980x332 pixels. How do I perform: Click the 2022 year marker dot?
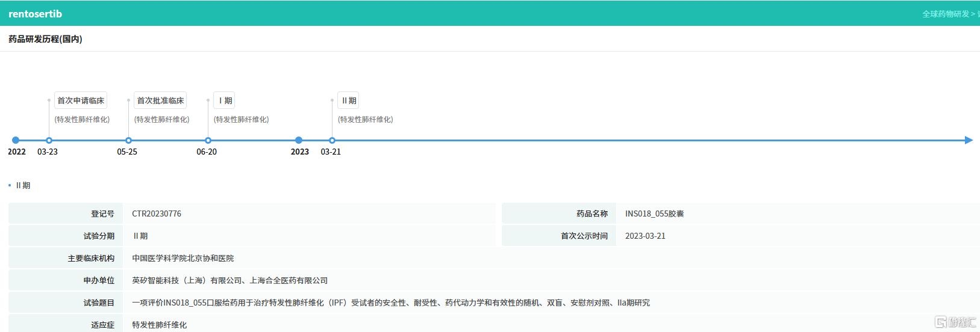point(16,140)
